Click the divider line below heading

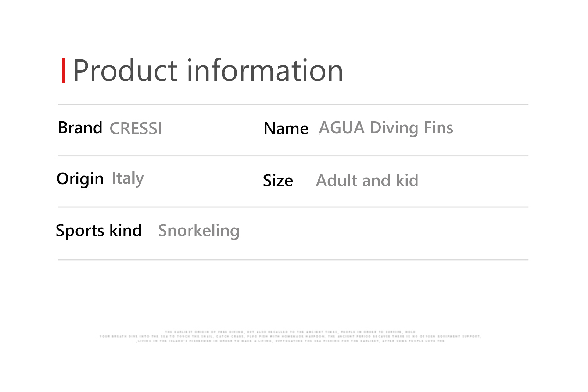(x=293, y=105)
